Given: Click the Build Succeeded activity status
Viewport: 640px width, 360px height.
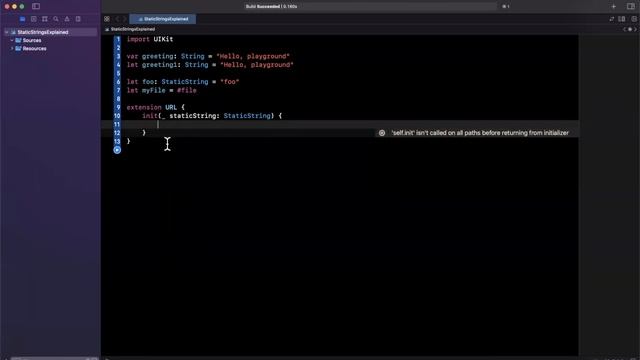Looking at the screenshot, I should (271, 7).
